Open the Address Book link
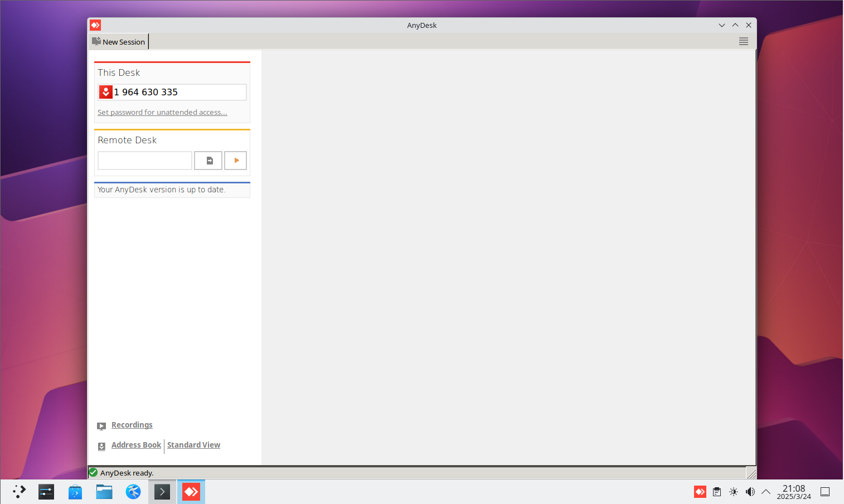The image size is (844, 504). coord(136,445)
